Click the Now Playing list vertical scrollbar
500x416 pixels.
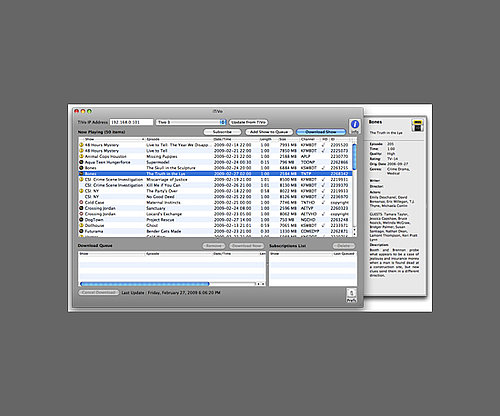[354, 187]
